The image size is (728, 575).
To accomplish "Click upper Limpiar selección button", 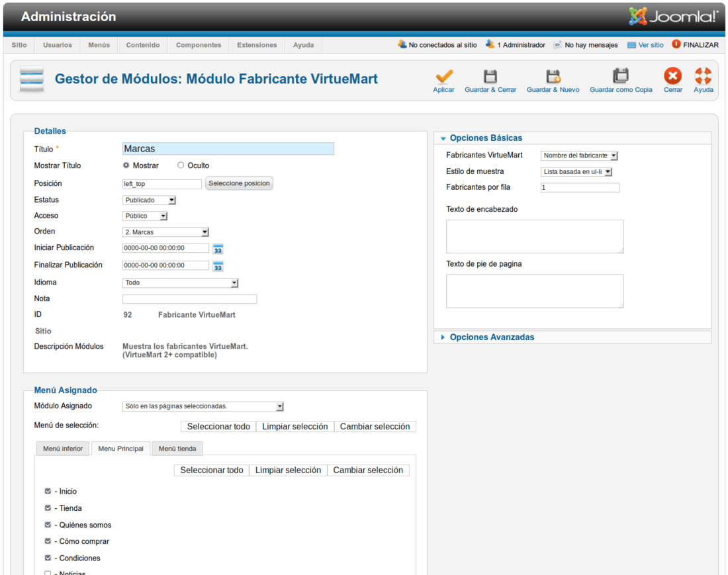I will [x=295, y=427].
